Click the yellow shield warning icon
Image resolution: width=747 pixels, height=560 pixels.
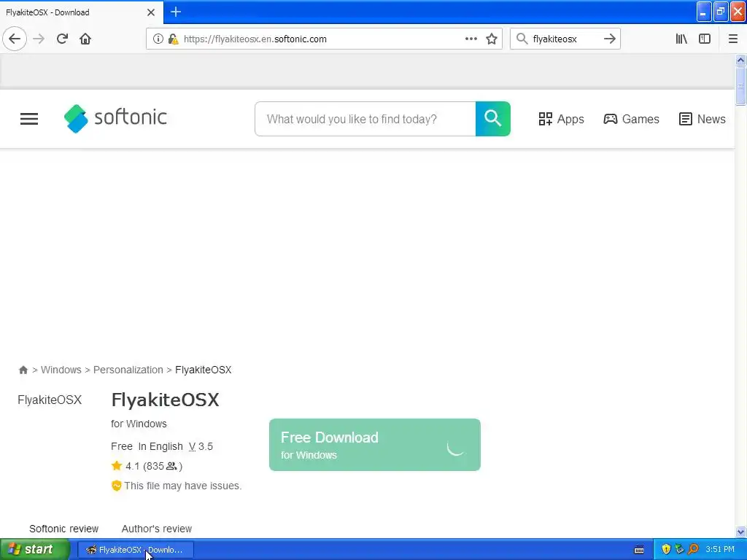coord(116,486)
